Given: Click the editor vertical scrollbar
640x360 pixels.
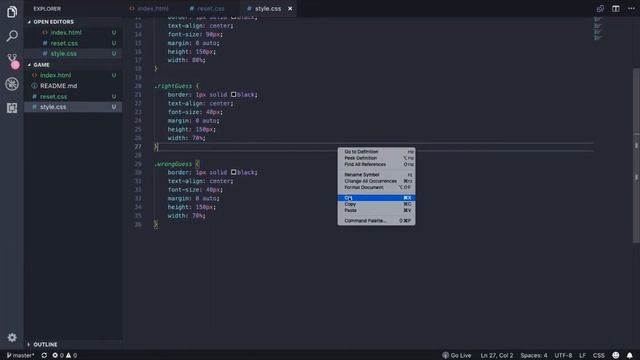Looking at the screenshot, I should [x=636, y=155].
